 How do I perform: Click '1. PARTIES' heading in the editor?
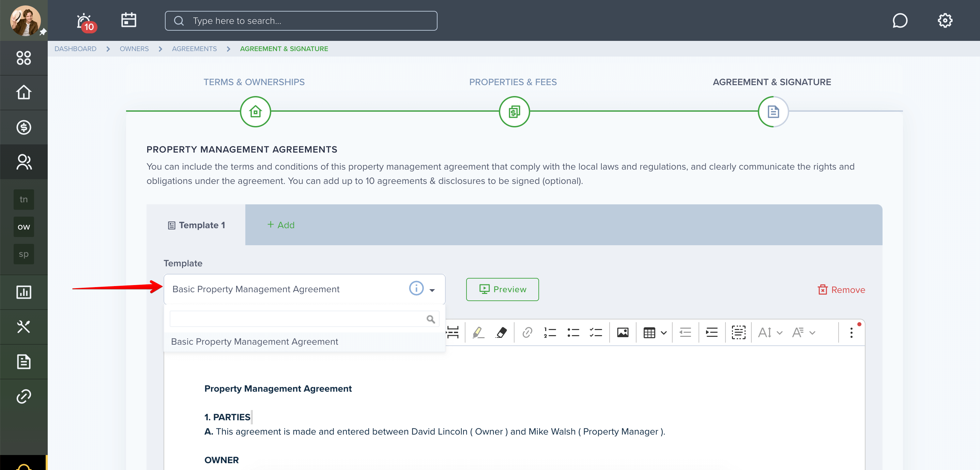point(227,417)
